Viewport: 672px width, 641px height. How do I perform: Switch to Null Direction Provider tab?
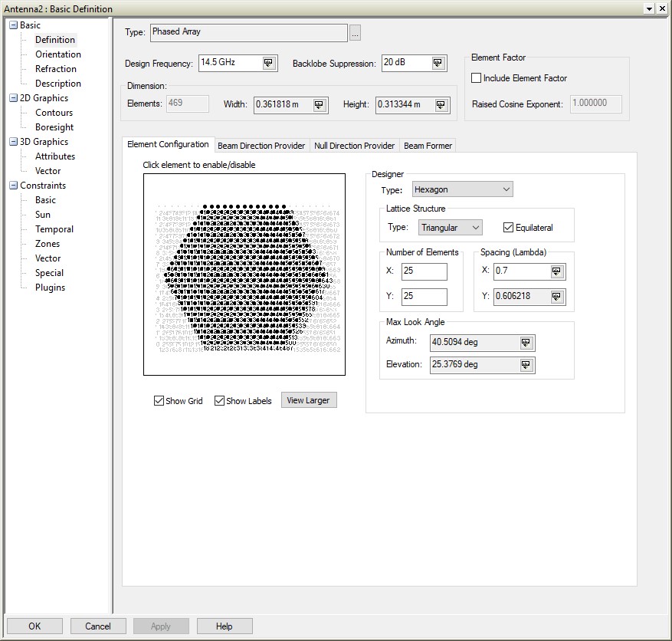point(355,146)
